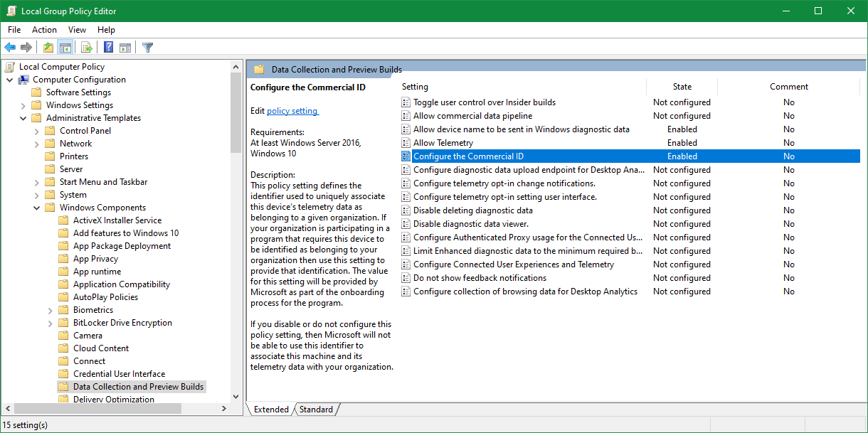Click the Up One Level folder icon
This screenshot has width=868, height=433.
48,48
